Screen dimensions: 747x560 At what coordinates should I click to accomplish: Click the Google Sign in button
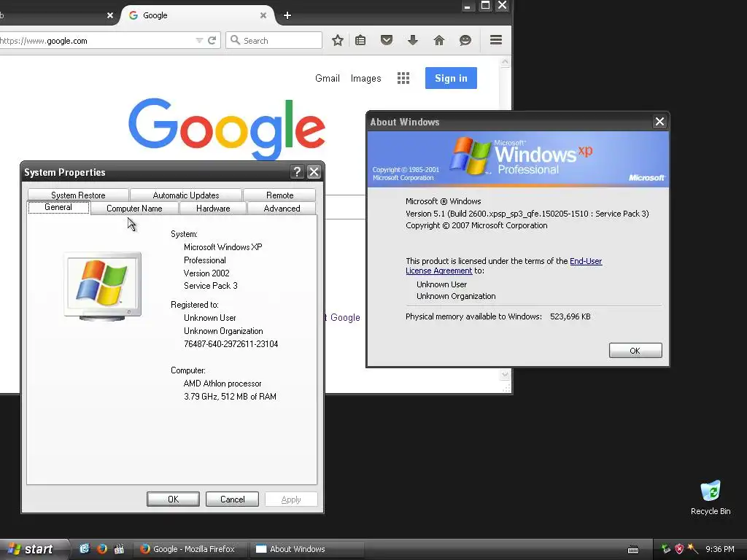point(451,78)
